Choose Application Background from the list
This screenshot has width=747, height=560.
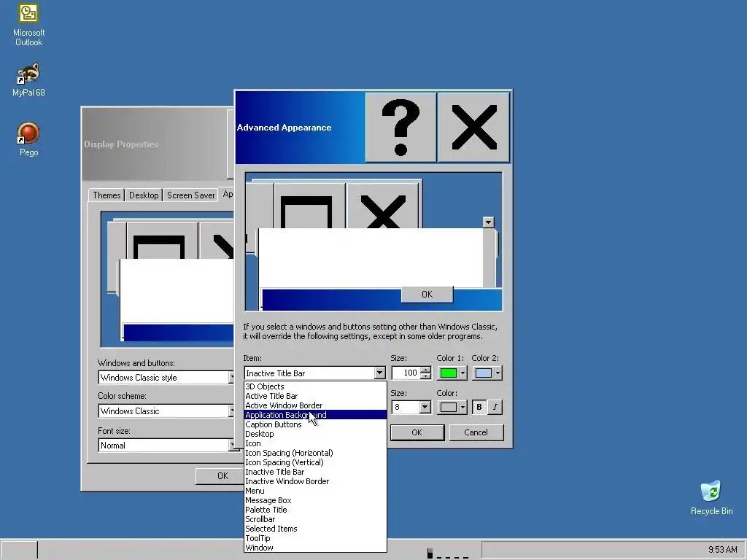pyautogui.click(x=315, y=415)
